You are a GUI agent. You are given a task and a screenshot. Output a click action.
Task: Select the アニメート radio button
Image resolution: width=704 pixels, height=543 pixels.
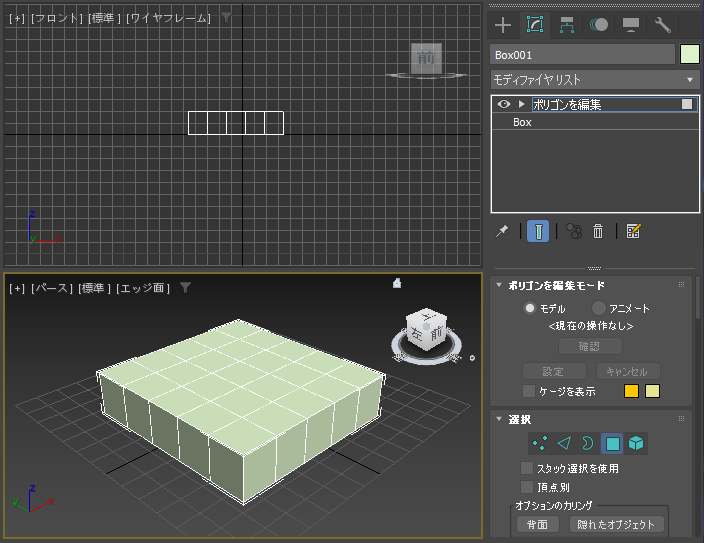click(x=598, y=308)
